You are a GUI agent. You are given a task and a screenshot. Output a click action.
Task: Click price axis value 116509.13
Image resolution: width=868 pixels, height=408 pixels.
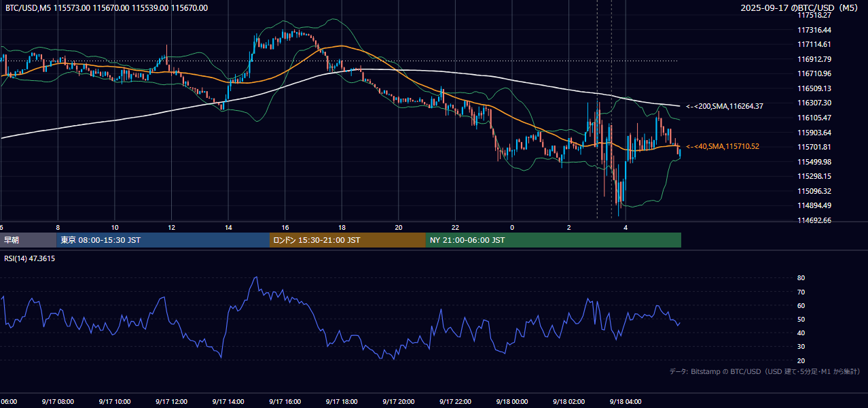(814, 88)
